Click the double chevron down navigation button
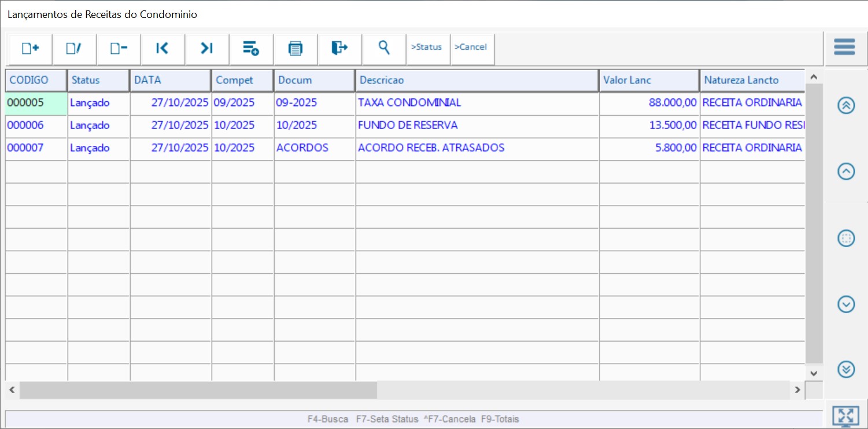Viewport: 868px width, 429px height. pos(846,369)
